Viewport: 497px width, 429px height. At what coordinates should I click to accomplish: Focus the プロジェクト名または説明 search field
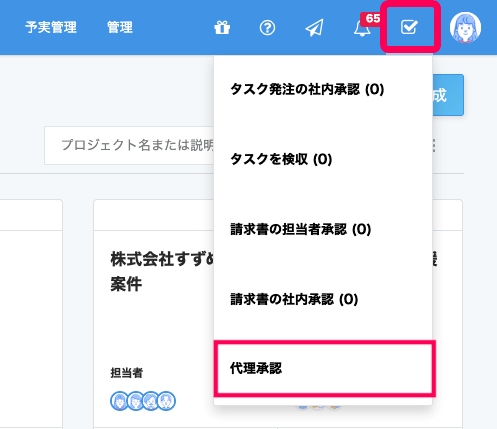(129, 145)
